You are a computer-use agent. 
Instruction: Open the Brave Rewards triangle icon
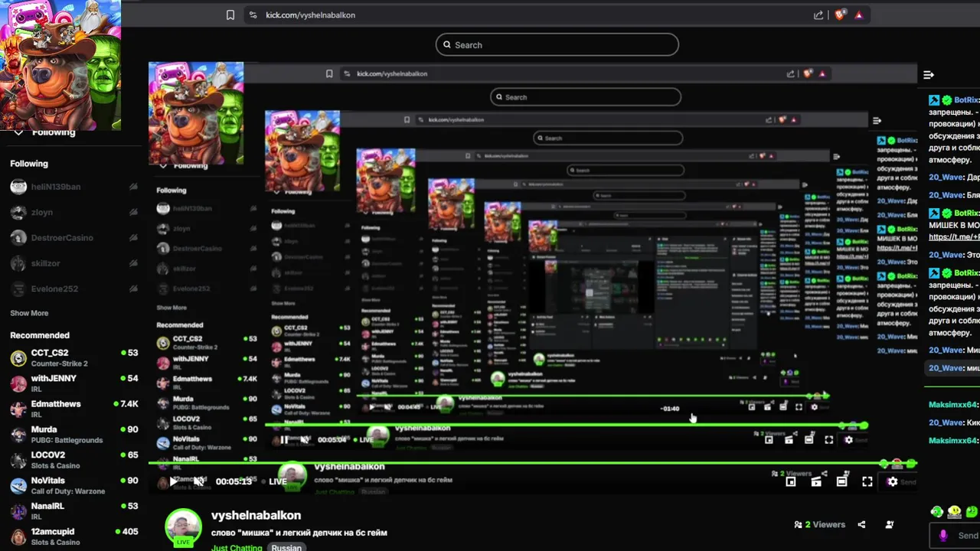coord(858,15)
